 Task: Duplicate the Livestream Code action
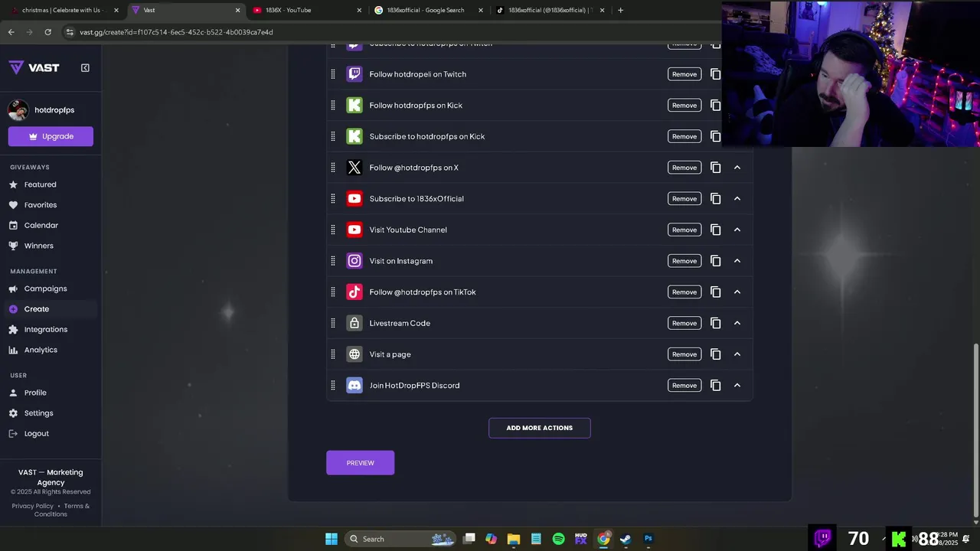point(715,323)
